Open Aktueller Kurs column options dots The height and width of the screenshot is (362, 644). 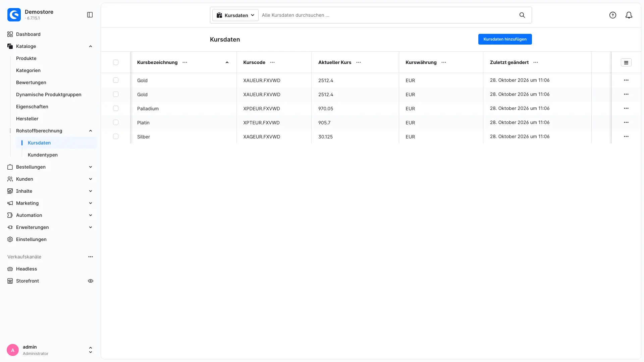coord(359,62)
